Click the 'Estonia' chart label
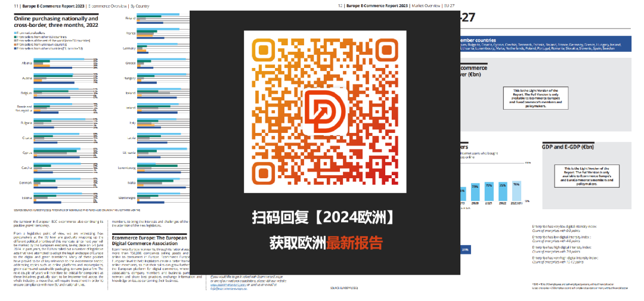644x301 pixels. [x=27, y=197]
